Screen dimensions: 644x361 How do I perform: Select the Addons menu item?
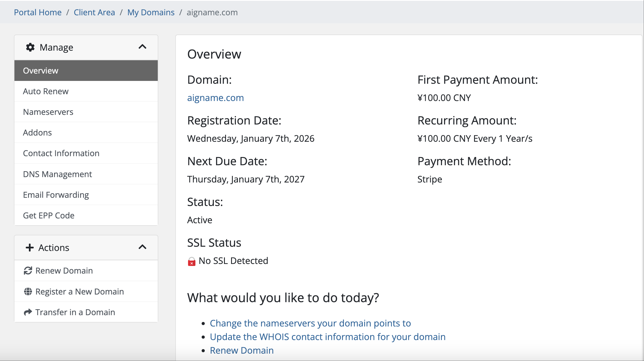37,132
